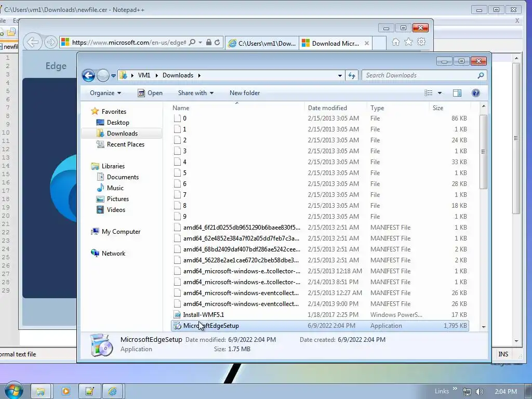Select amd64_68bd2409daf407bdf286ae5242cee manifest file

[320, 249]
